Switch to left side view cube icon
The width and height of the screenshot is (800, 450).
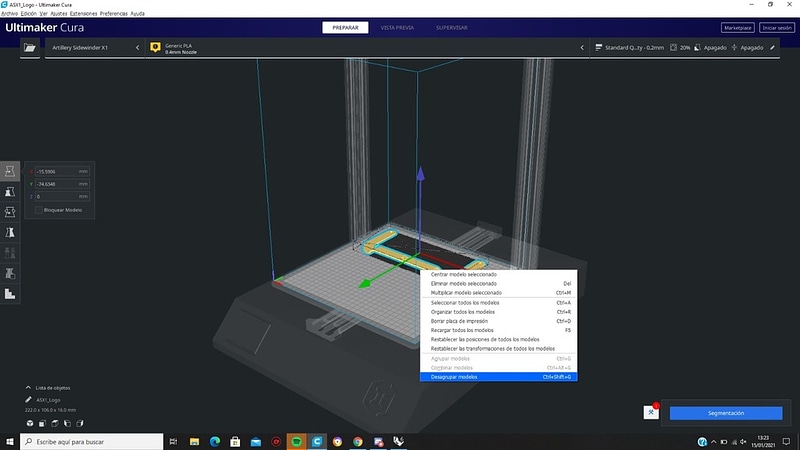67,423
